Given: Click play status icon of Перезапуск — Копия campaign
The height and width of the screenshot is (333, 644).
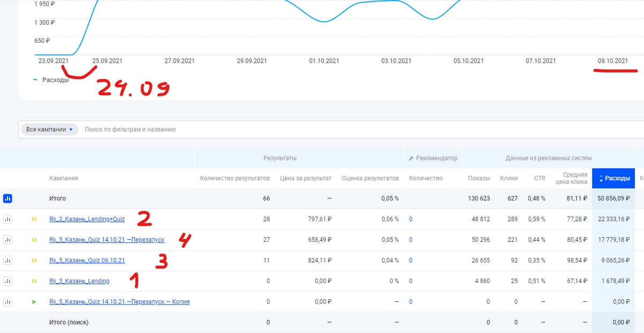Looking at the screenshot, I should click(34, 302).
